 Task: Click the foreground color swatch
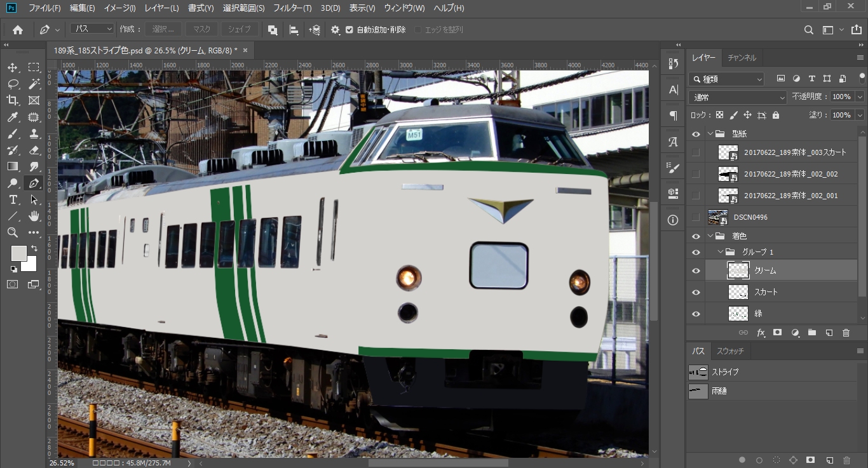[18, 253]
